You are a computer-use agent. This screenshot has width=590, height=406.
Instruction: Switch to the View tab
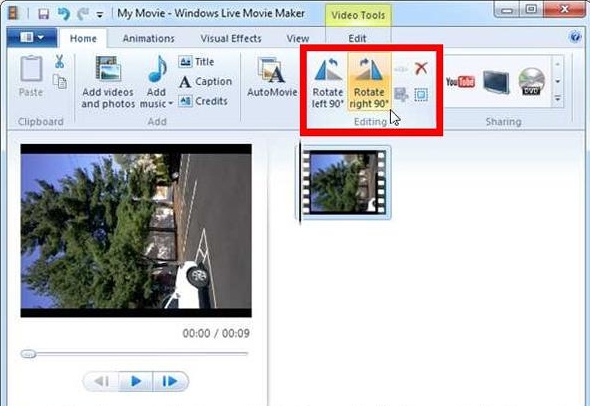(x=297, y=38)
